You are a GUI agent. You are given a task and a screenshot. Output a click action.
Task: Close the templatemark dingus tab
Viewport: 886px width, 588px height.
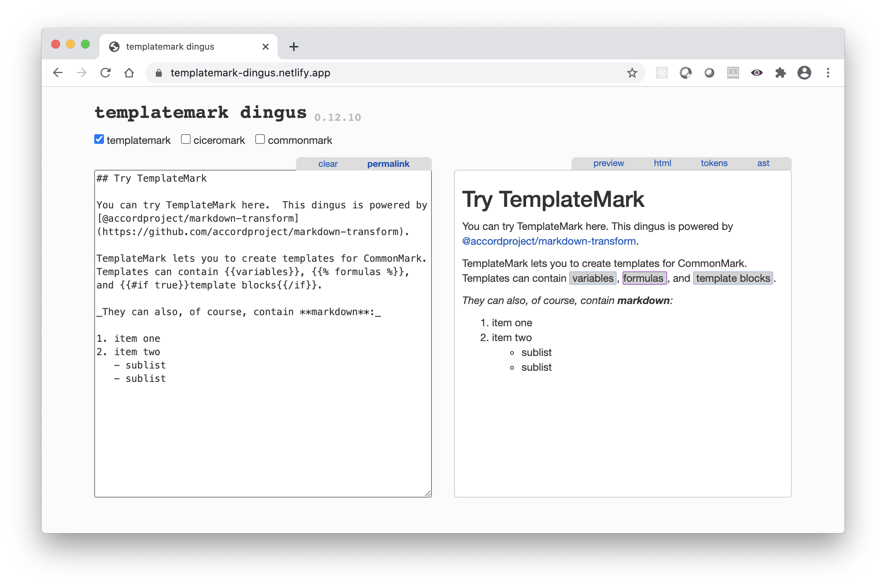(x=265, y=47)
